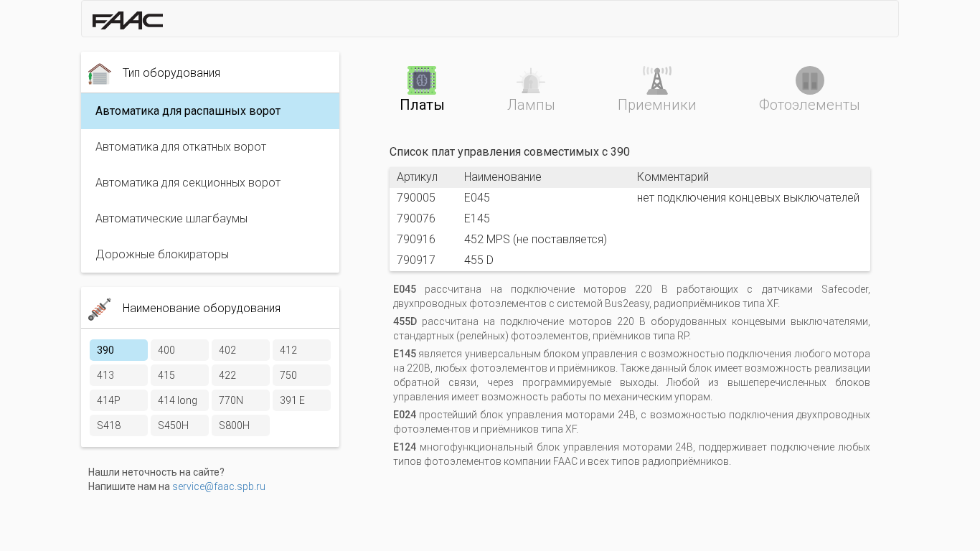This screenshot has width=980, height=551.
Task: Open the Приемники antenna tower icon
Action: (x=656, y=80)
